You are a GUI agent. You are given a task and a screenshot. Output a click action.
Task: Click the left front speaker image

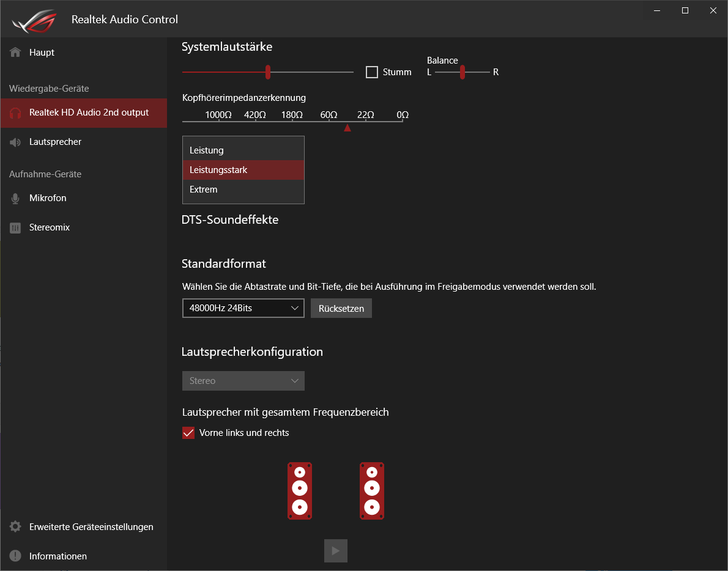300,491
